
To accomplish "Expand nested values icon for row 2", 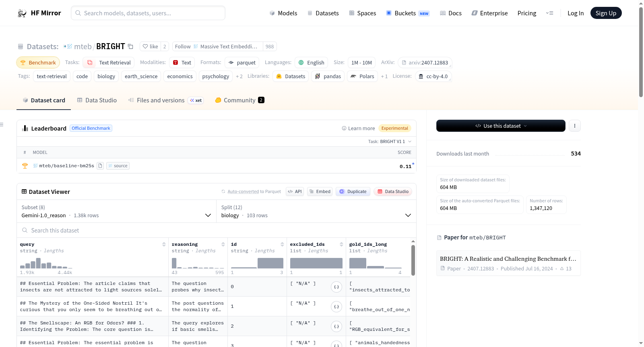I will coord(336,326).
